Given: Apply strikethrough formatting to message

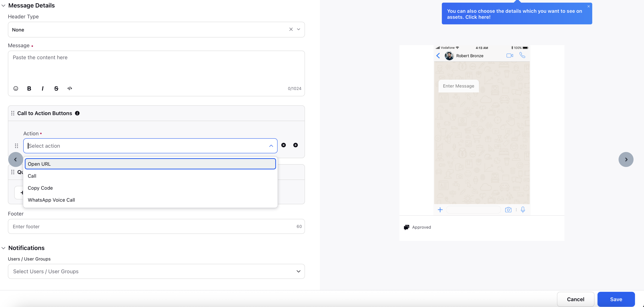Looking at the screenshot, I should point(56,88).
